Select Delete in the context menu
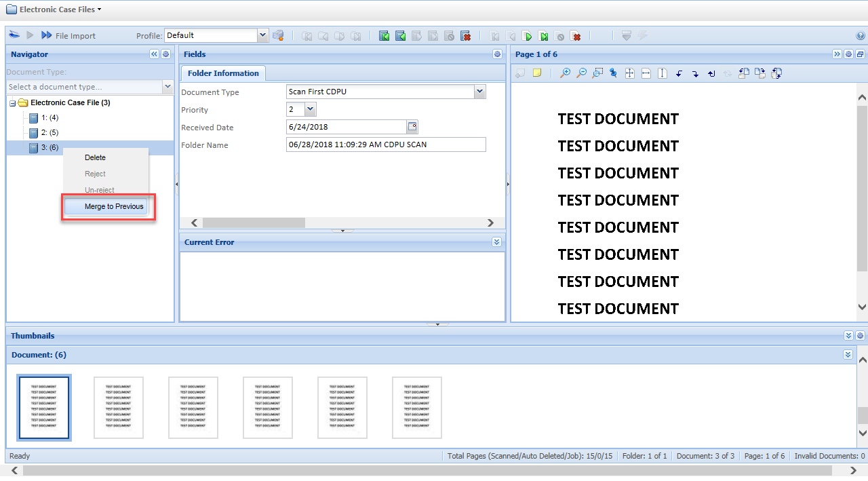 pyautogui.click(x=95, y=157)
